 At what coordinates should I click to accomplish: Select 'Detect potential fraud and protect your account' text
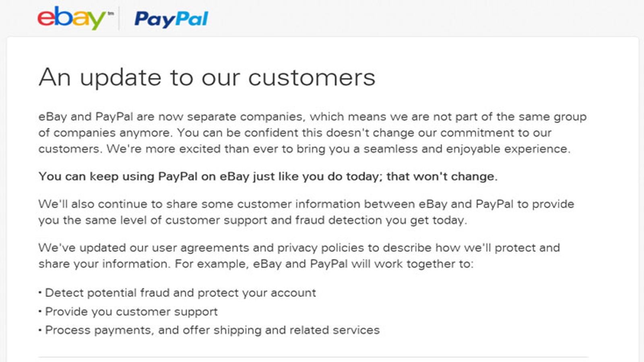pos(180,293)
